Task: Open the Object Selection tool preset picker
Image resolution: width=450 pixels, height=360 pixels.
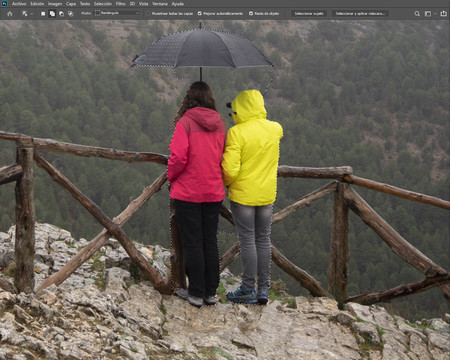Action: (x=27, y=14)
